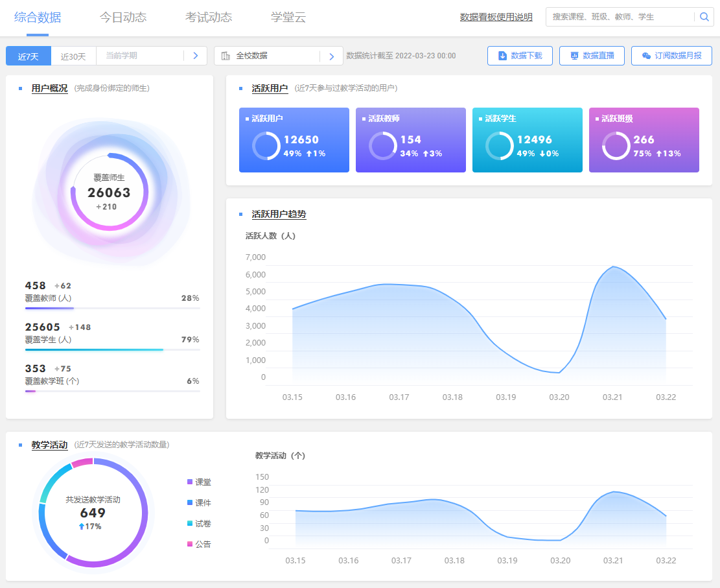This screenshot has width=720, height=588.
Task: Switch to the 今日动态 tab
Action: pyautogui.click(x=123, y=18)
